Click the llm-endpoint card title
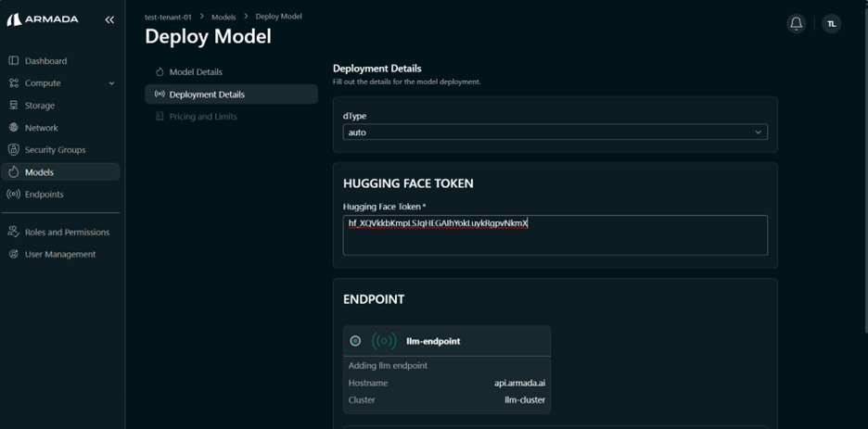The width and height of the screenshot is (868, 429). click(433, 341)
